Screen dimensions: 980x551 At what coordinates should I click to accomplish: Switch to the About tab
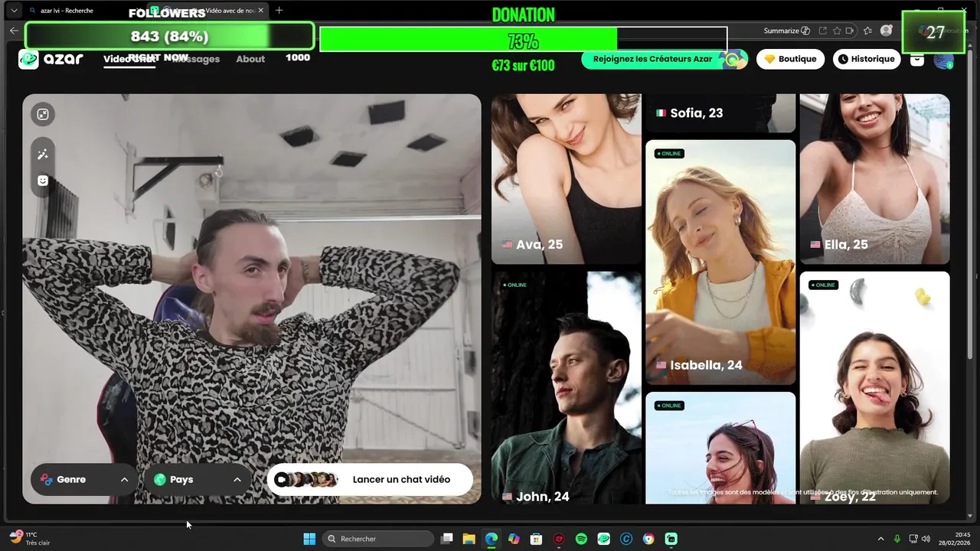tap(250, 59)
